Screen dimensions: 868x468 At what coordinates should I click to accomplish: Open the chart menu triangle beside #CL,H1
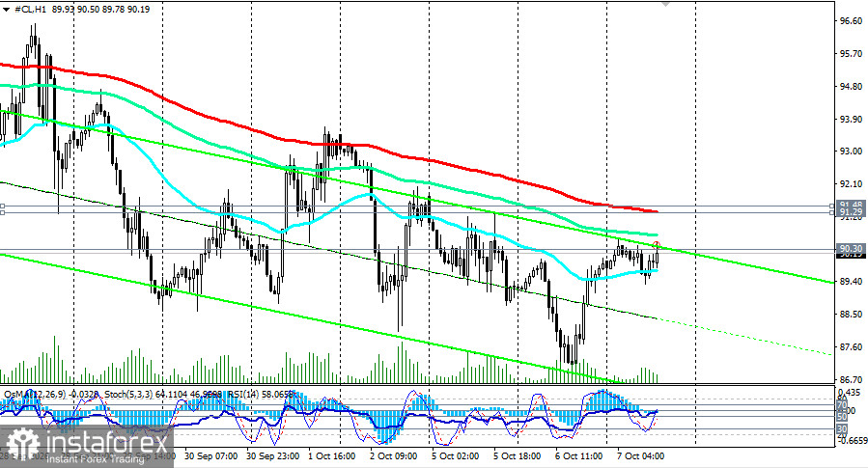click(6, 10)
